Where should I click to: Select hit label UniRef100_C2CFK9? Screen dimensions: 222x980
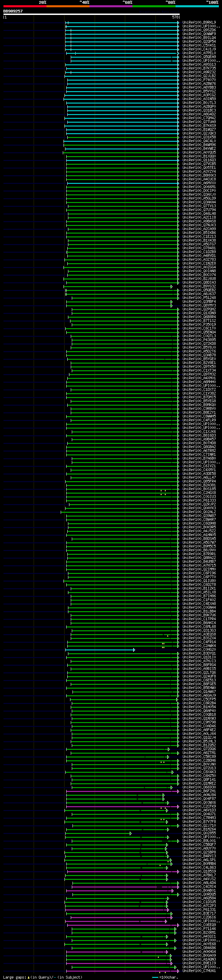pyautogui.click(x=199, y=806)
